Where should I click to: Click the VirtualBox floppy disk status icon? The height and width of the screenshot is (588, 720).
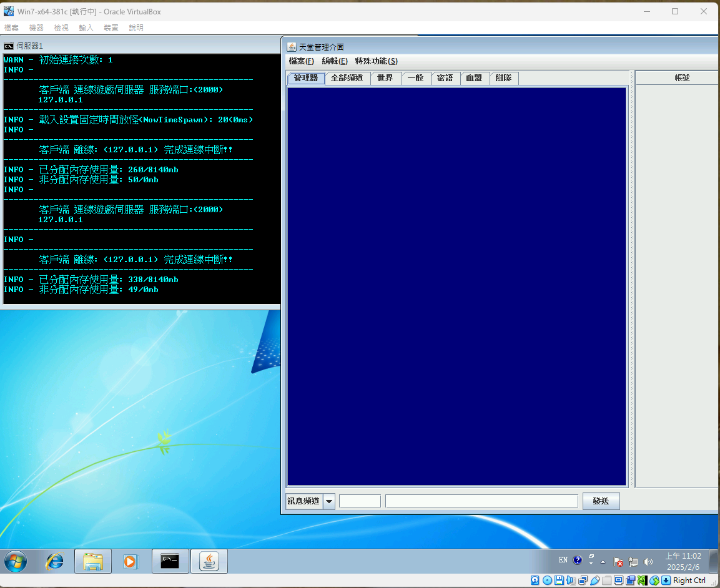click(x=559, y=580)
